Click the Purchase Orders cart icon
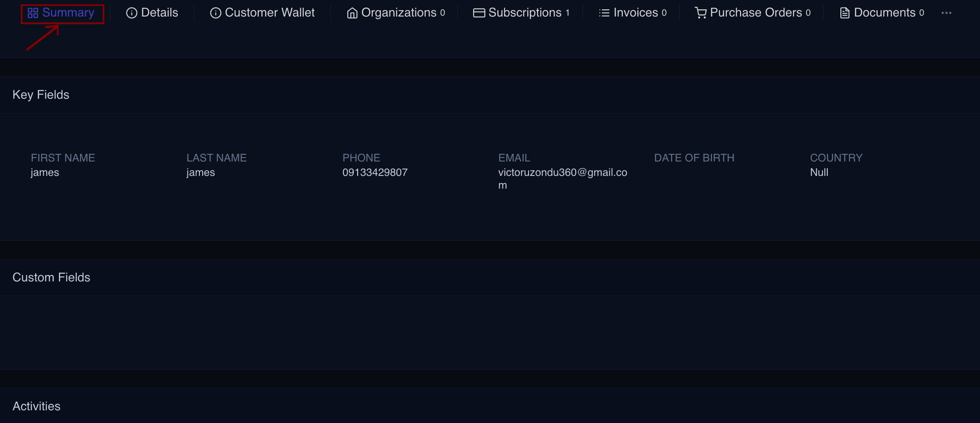980x423 pixels. click(700, 13)
